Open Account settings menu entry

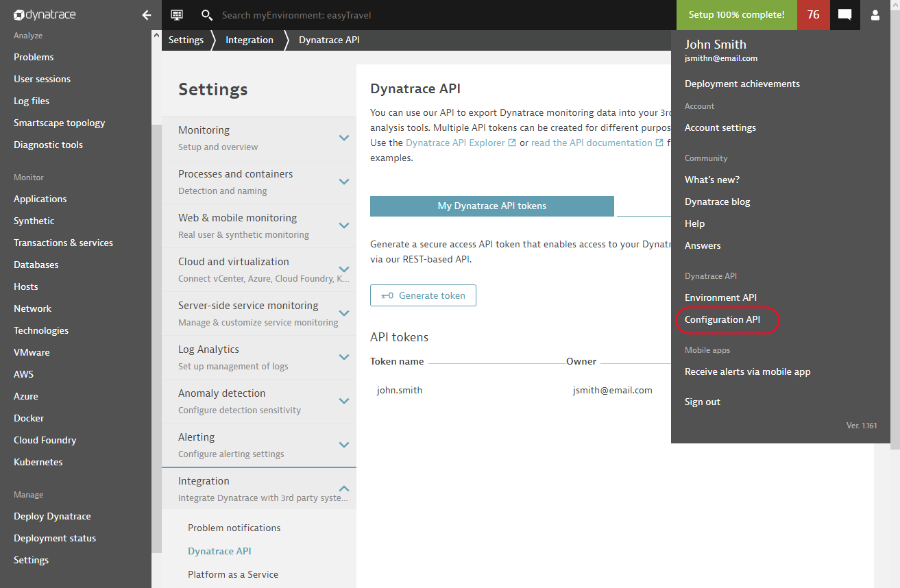(720, 127)
